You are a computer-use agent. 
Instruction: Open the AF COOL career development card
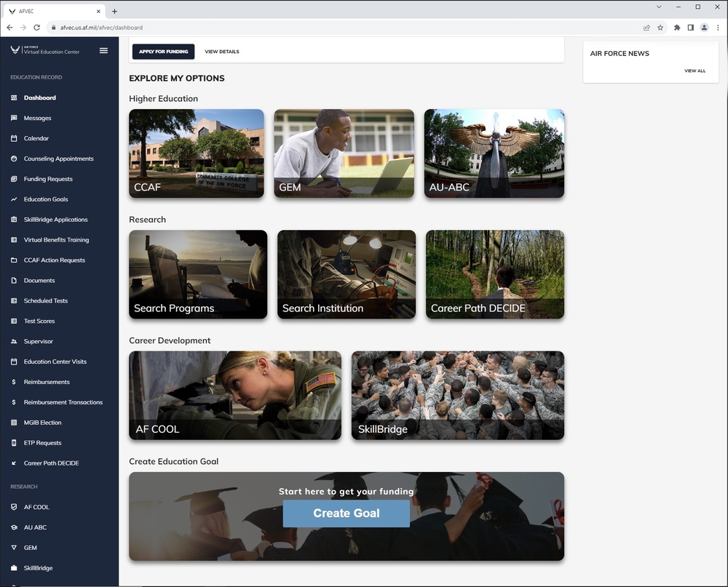pyautogui.click(x=235, y=396)
